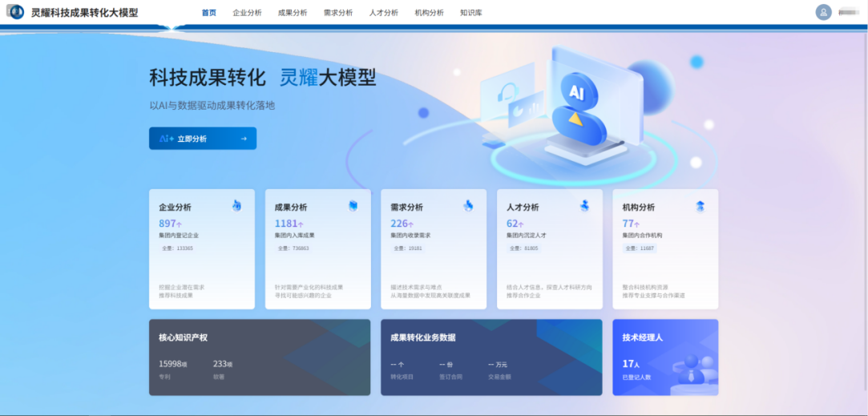Go to 成果分析 in top navigation
The image size is (868, 416).
pos(293,13)
